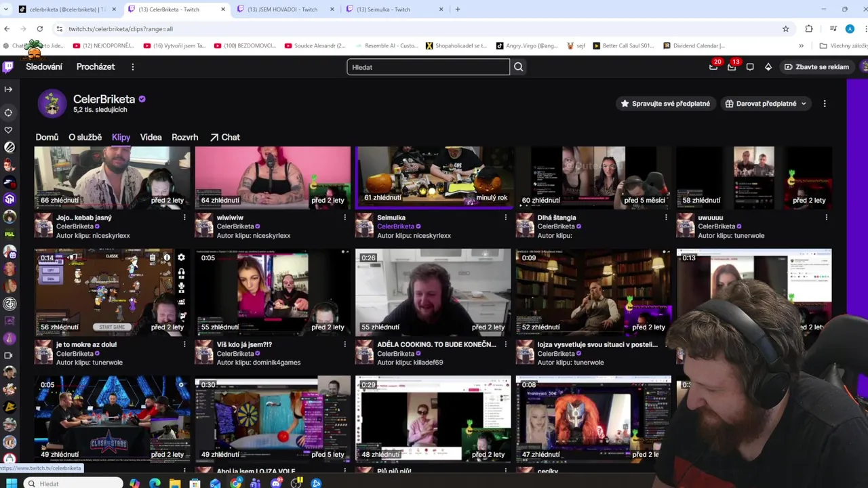868x488 pixels.
Task: Open the Dividend Calendar bookmark
Action: (694, 46)
